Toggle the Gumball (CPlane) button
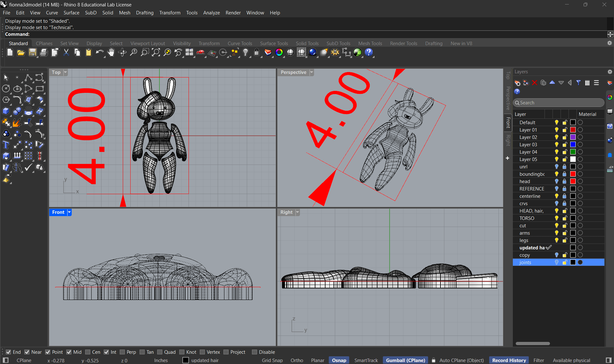614x364 pixels. pos(405,360)
